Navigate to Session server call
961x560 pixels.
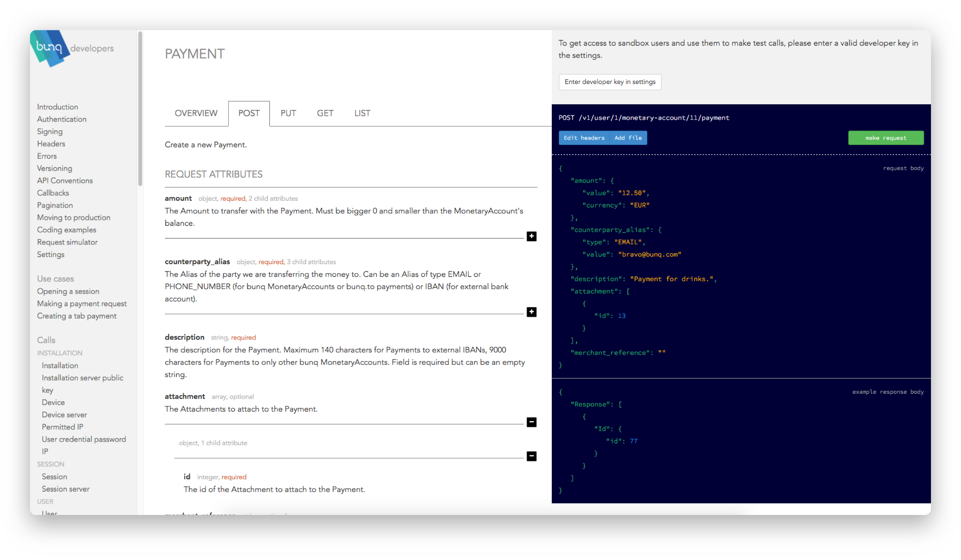point(66,489)
